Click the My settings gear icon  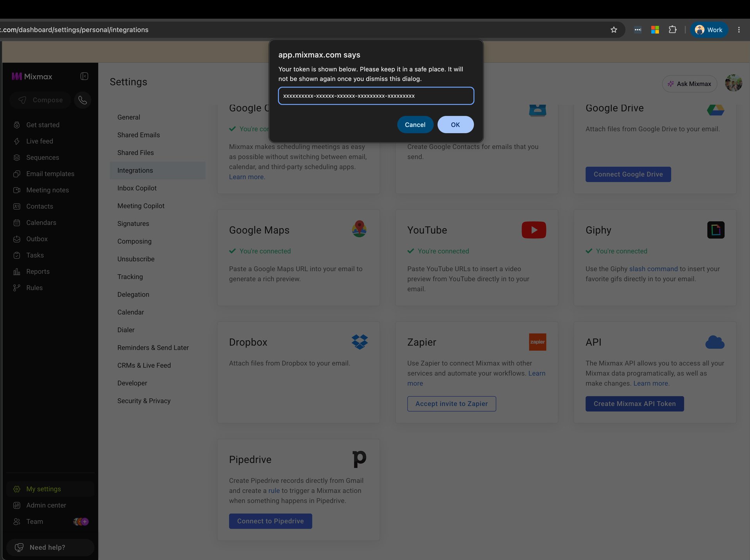pos(17,489)
